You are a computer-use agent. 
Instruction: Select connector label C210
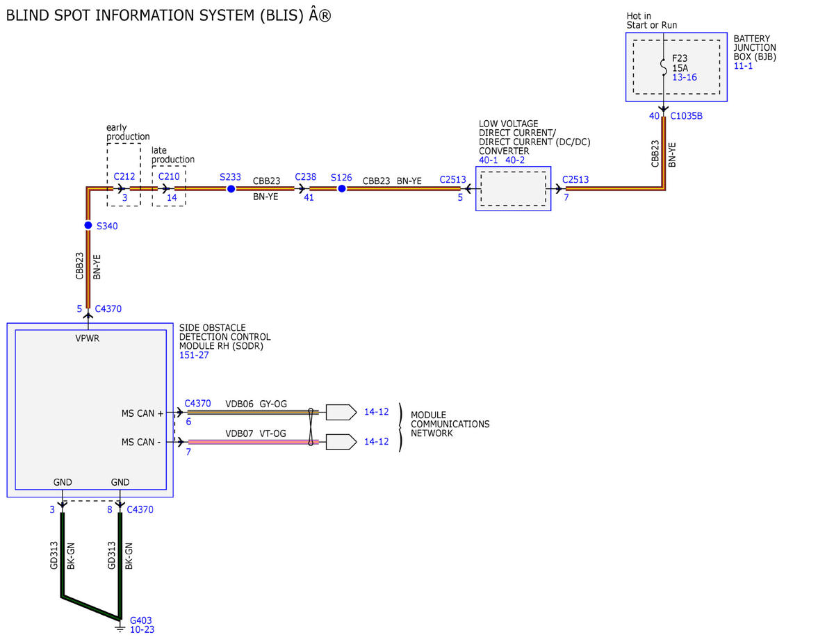168,176
